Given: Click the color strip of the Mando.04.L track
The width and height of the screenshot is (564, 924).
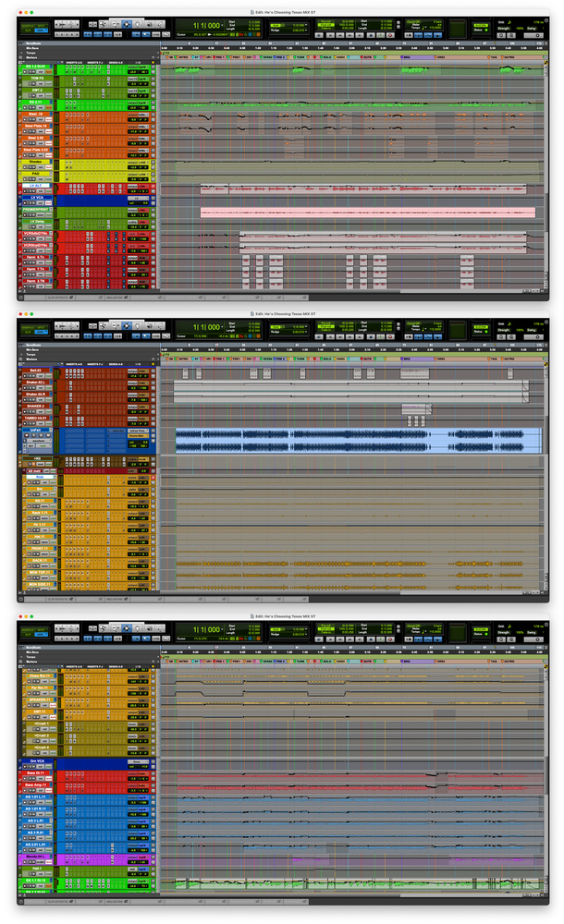Looking at the screenshot, I should tap(21, 859).
